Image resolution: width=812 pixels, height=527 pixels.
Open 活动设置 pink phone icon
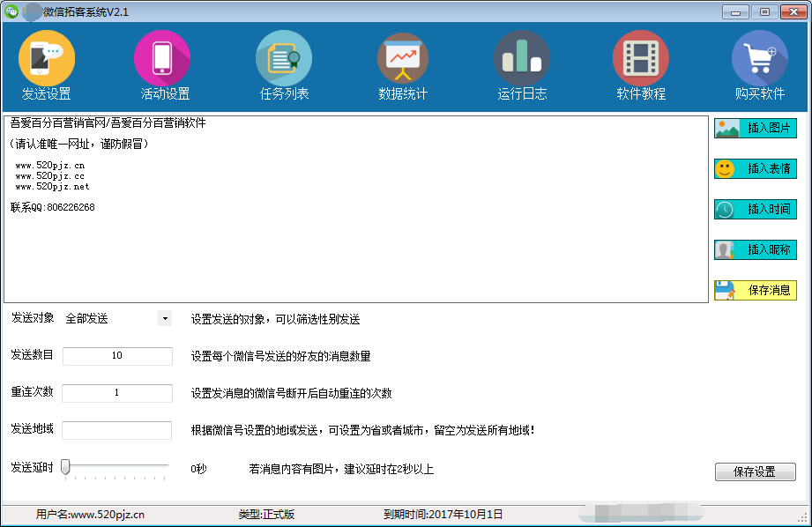point(162,58)
